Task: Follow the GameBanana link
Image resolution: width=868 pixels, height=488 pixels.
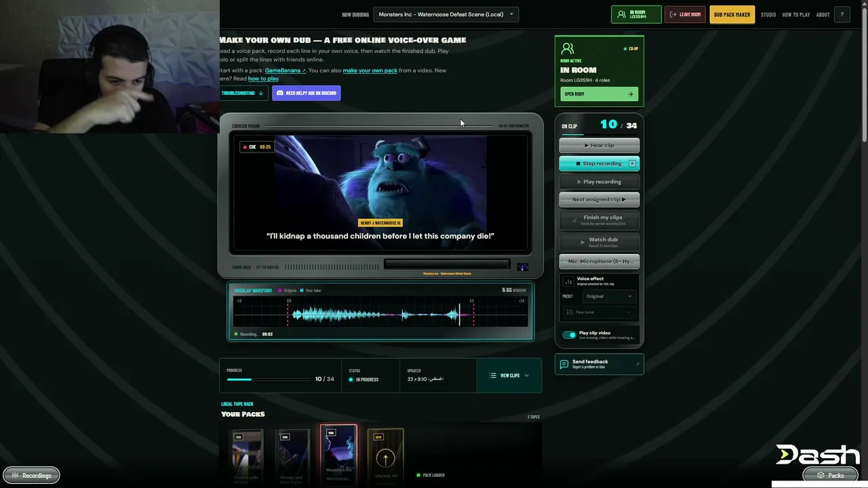Action: tap(285, 70)
